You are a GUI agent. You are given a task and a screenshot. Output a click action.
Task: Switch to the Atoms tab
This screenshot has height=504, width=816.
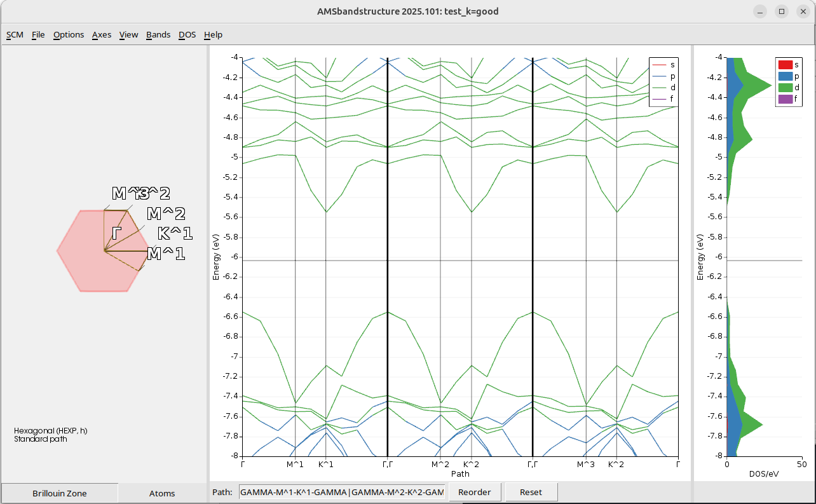coord(162,493)
